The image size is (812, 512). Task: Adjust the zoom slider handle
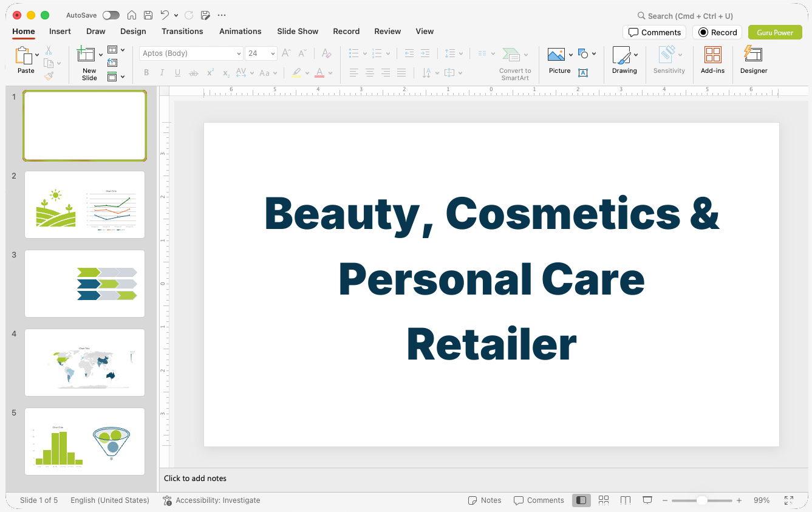click(x=701, y=500)
